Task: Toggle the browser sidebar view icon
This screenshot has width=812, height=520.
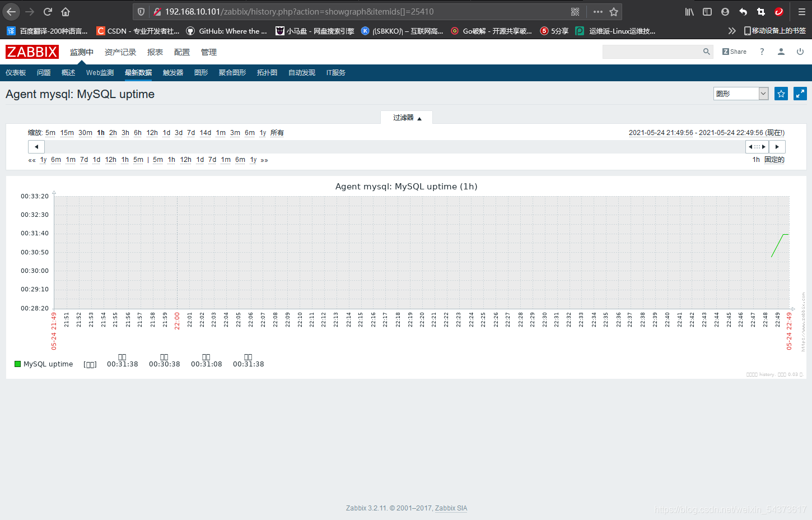Action: click(x=707, y=12)
